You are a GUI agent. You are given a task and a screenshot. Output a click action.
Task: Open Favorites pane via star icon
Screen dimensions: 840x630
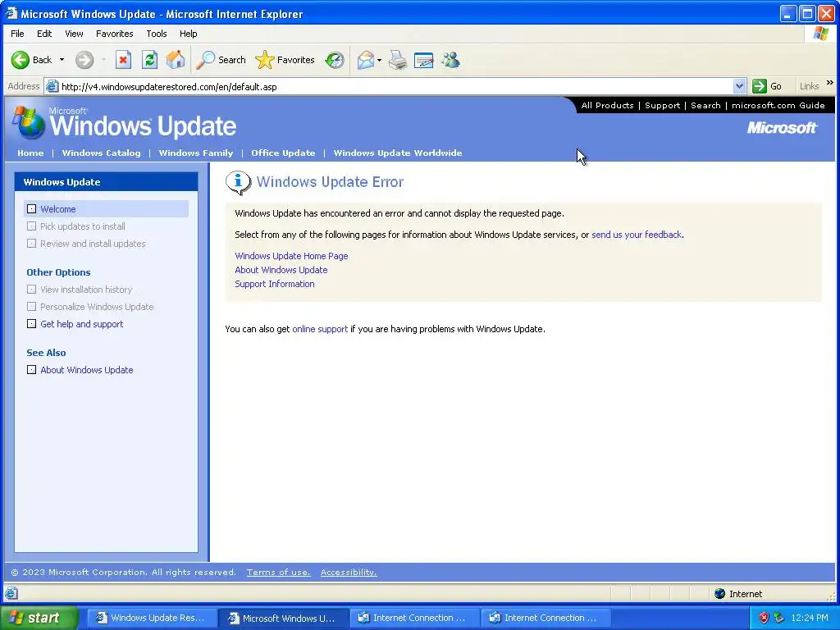265,60
